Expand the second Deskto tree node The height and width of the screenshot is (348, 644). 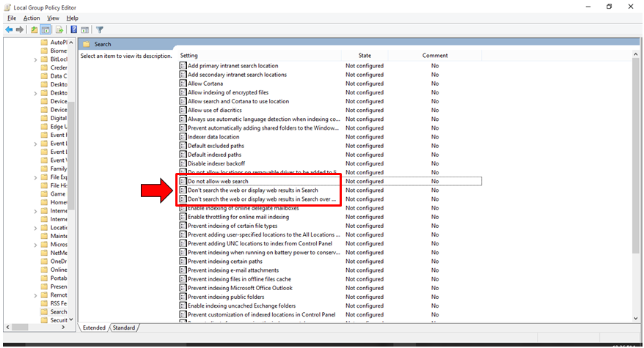[35, 93]
